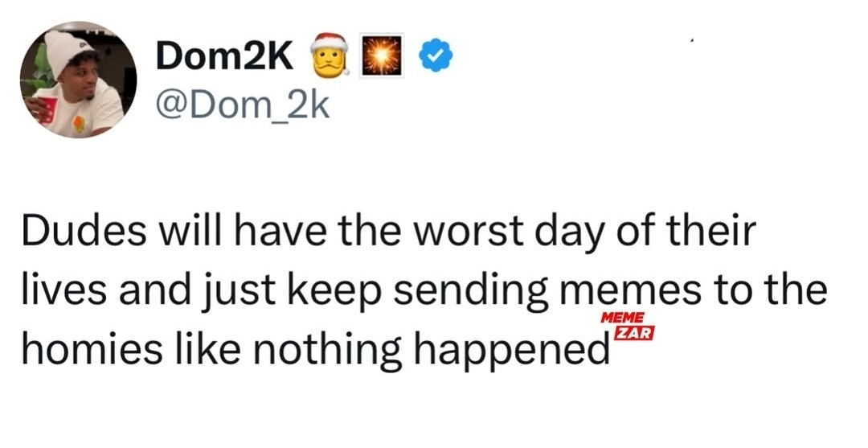
Task: Click the word "lives" in the tweet
Action: [x=59, y=291]
